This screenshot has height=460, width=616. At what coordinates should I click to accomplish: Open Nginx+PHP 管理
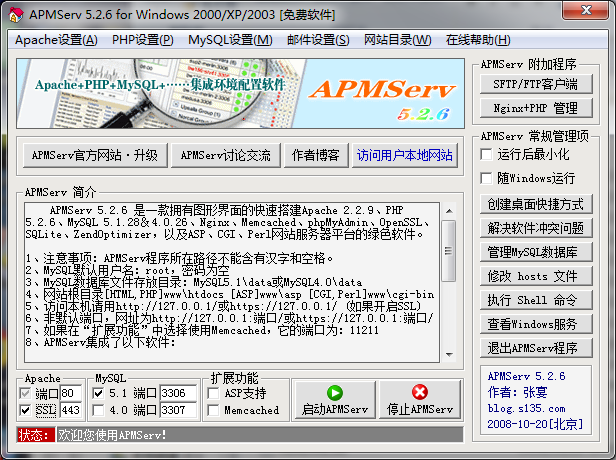click(x=536, y=108)
